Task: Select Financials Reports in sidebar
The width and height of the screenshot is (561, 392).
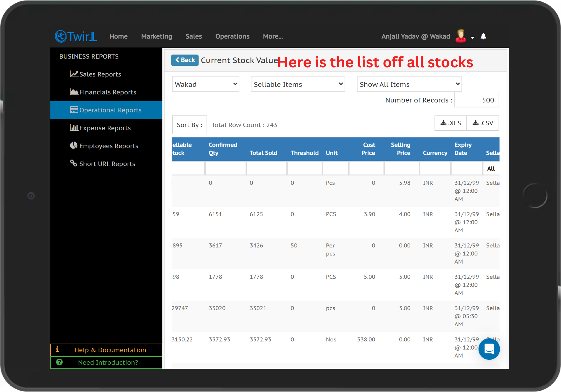Action: point(107,92)
